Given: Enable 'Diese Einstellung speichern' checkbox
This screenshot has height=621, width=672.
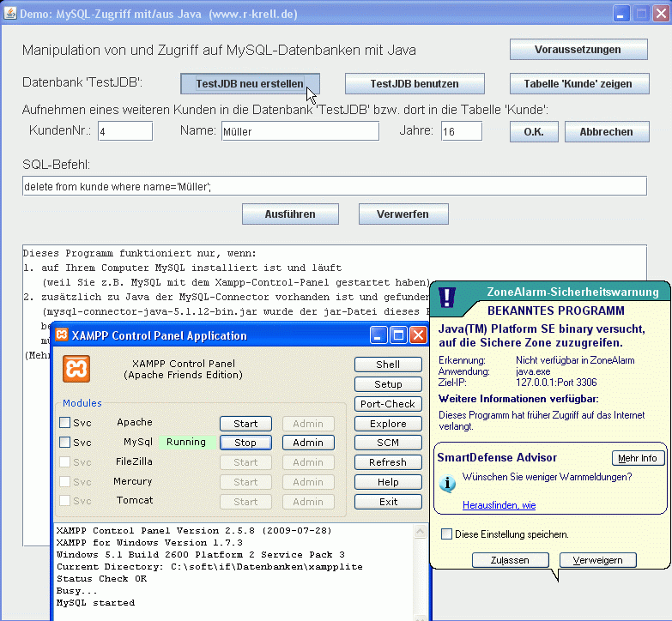Looking at the screenshot, I should (446, 534).
